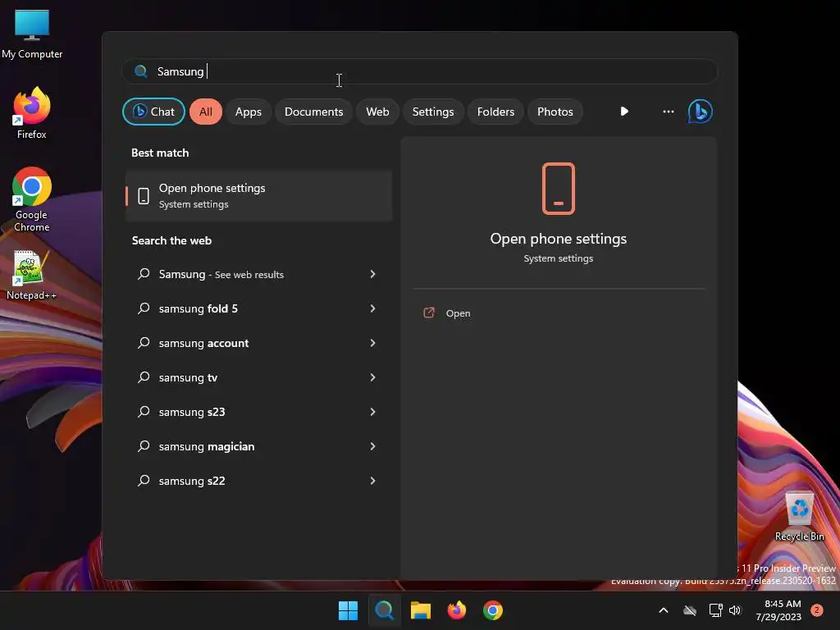The height and width of the screenshot is (630, 840).
Task: Show hidden icons in system tray
Action: click(663, 610)
